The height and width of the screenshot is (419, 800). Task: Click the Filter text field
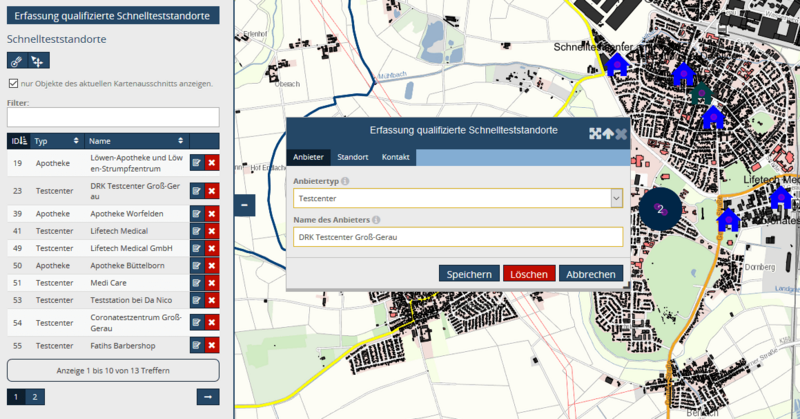coord(113,118)
